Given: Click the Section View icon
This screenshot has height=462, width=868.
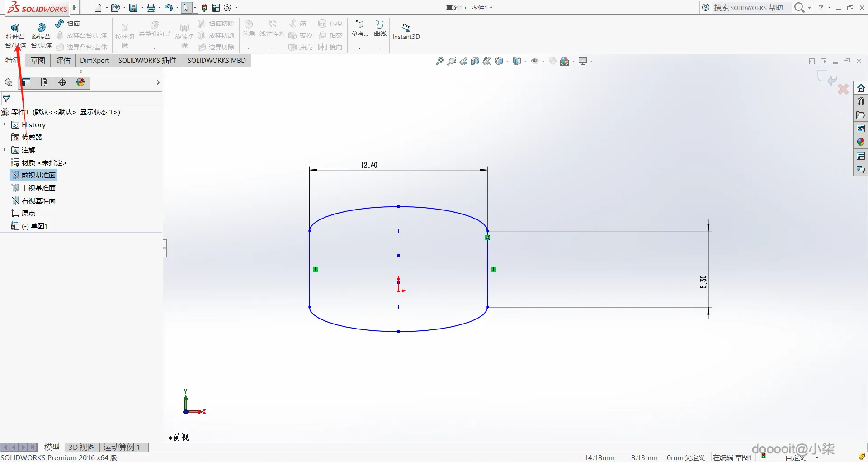Looking at the screenshot, I should point(475,61).
